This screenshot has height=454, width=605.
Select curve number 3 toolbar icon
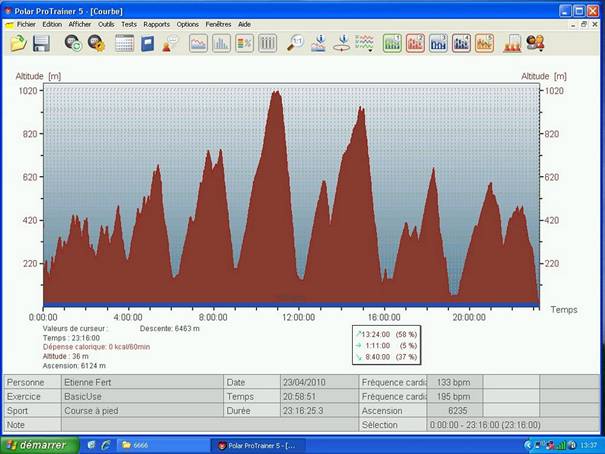(x=438, y=43)
